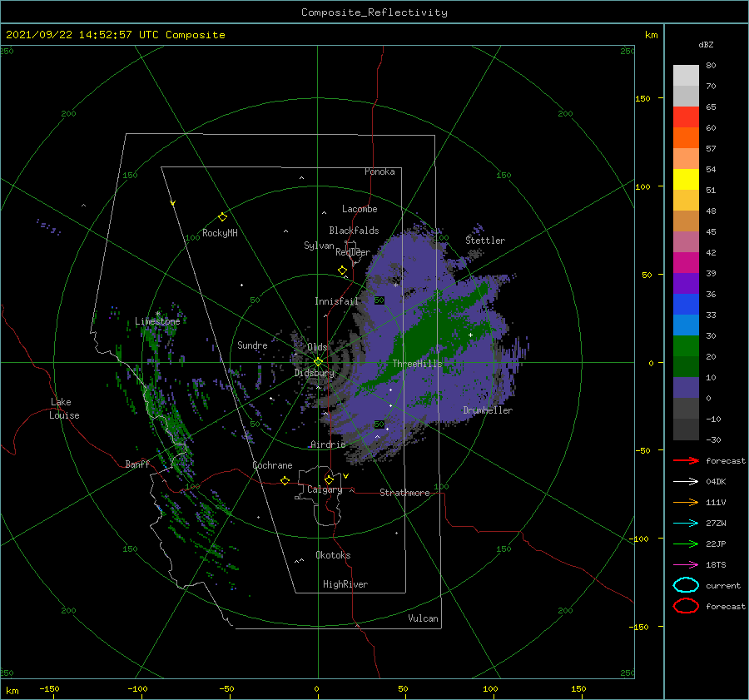The width and height of the screenshot is (749, 700).
Task: Click the red forecast ellipse icon
Action: coord(686,606)
